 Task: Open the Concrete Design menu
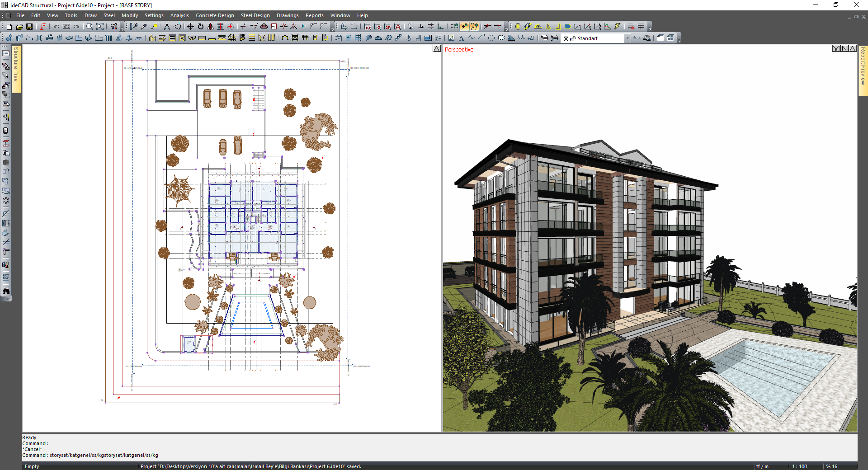[x=215, y=15]
